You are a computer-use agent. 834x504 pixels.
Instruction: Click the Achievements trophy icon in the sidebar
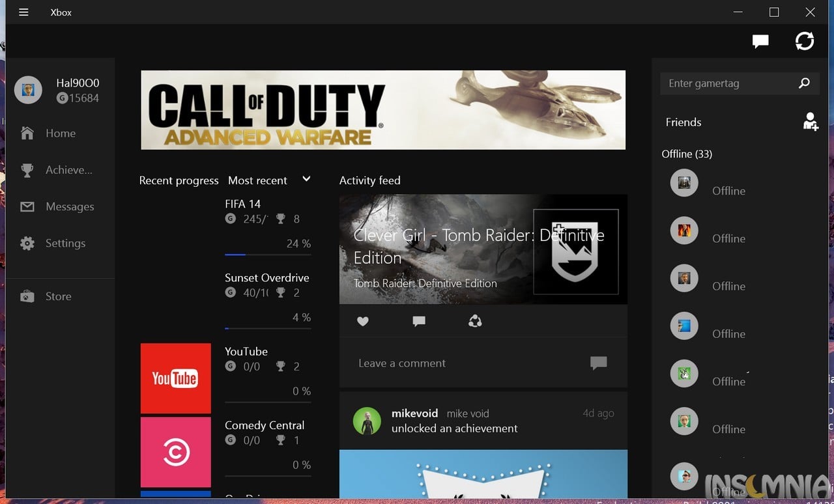(x=27, y=171)
